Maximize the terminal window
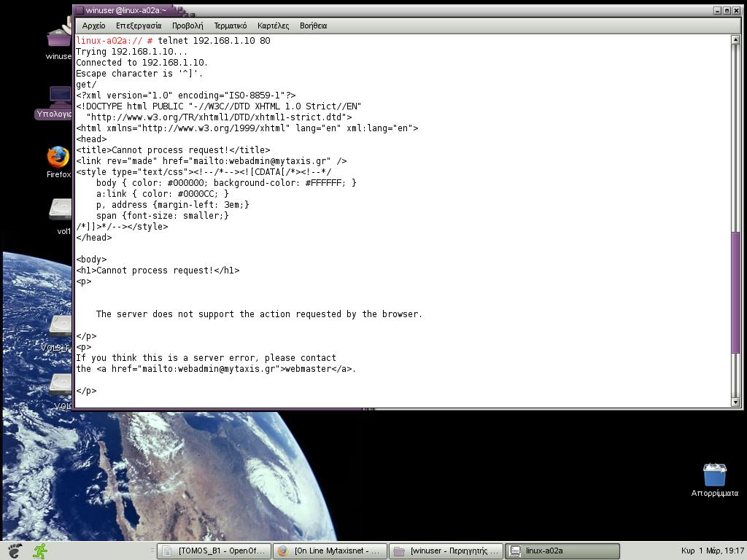The width and height of the screenshot is (747, 560). pos(727,10)
